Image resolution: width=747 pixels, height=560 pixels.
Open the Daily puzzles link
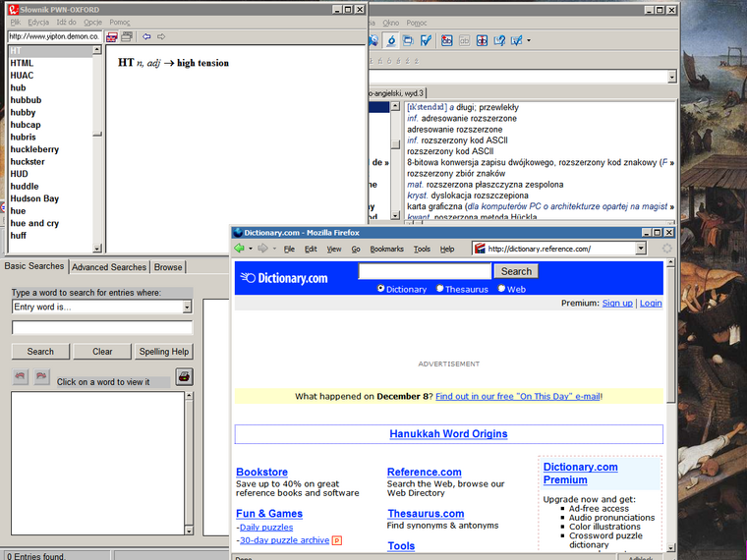coord(266,528)
